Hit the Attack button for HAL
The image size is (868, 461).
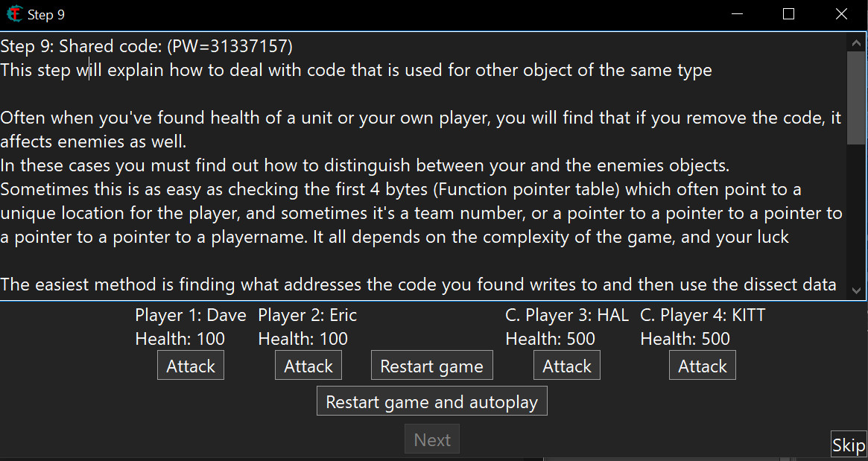coord(566,366)
